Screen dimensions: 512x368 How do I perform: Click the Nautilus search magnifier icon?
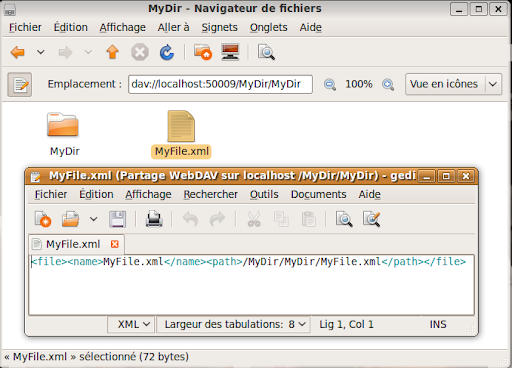(266, 52)
